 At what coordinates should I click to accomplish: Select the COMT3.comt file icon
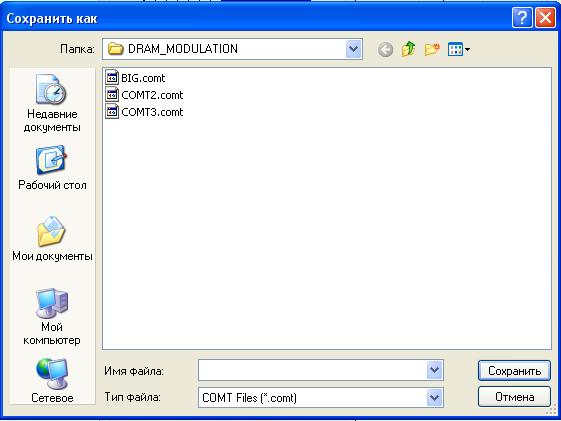coord(112,112)
